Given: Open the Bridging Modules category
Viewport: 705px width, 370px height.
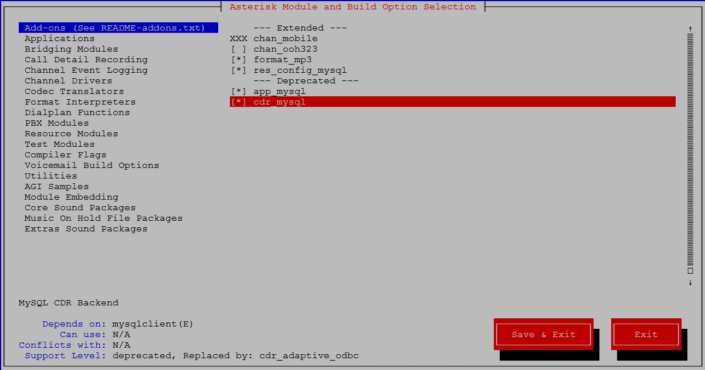Looking at the screenshot, I should (71, 49).
